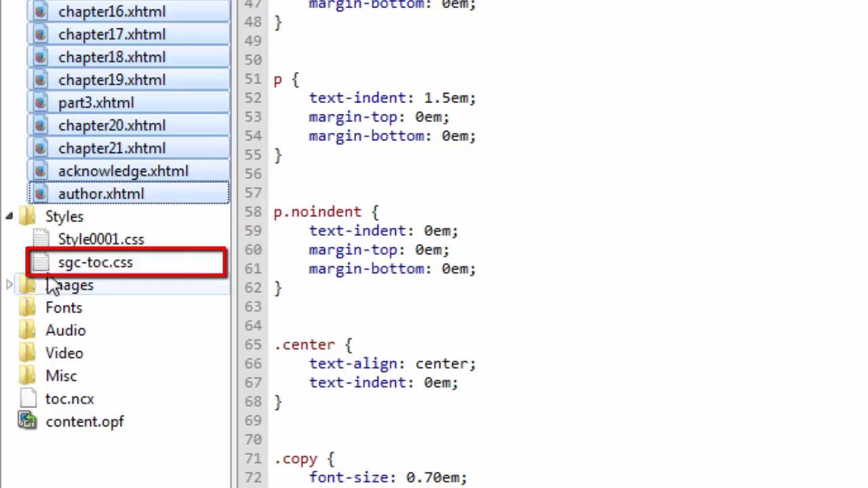This screenshot has height=488, width=868.
Task: Select the Styles folder label
Action: (64, 216)
